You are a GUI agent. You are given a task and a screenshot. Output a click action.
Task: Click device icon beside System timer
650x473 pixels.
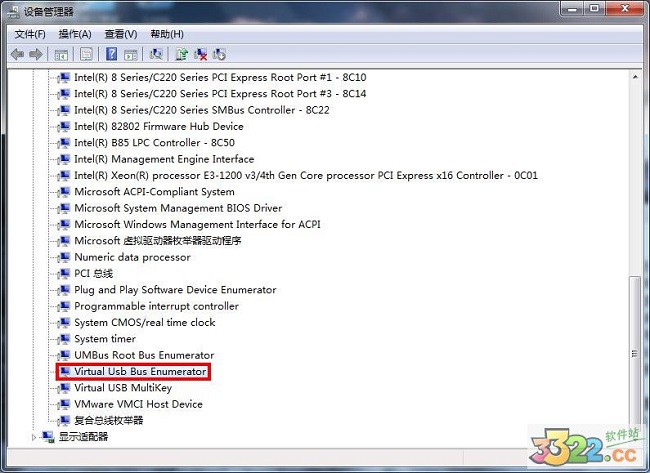click(64, 339)
